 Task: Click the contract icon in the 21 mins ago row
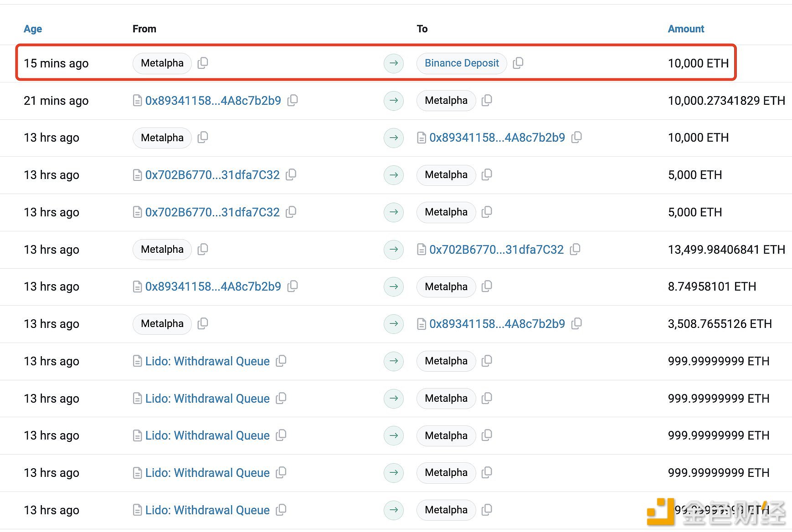tap(137, 100)
